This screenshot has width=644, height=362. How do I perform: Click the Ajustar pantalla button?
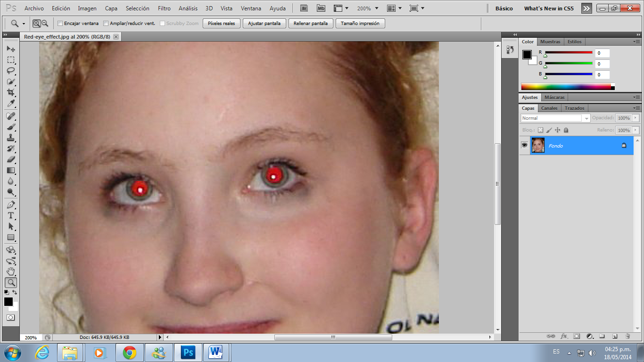click(x=264, y=23)
